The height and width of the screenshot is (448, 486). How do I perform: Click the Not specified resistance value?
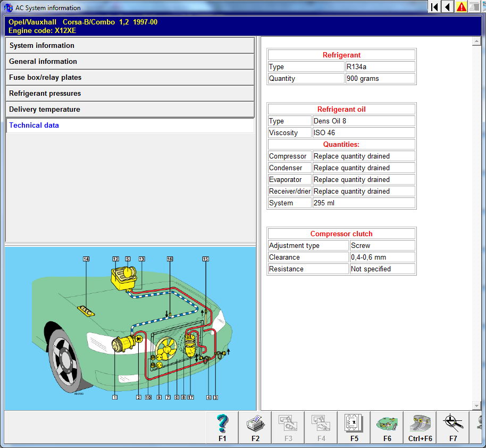382,269
